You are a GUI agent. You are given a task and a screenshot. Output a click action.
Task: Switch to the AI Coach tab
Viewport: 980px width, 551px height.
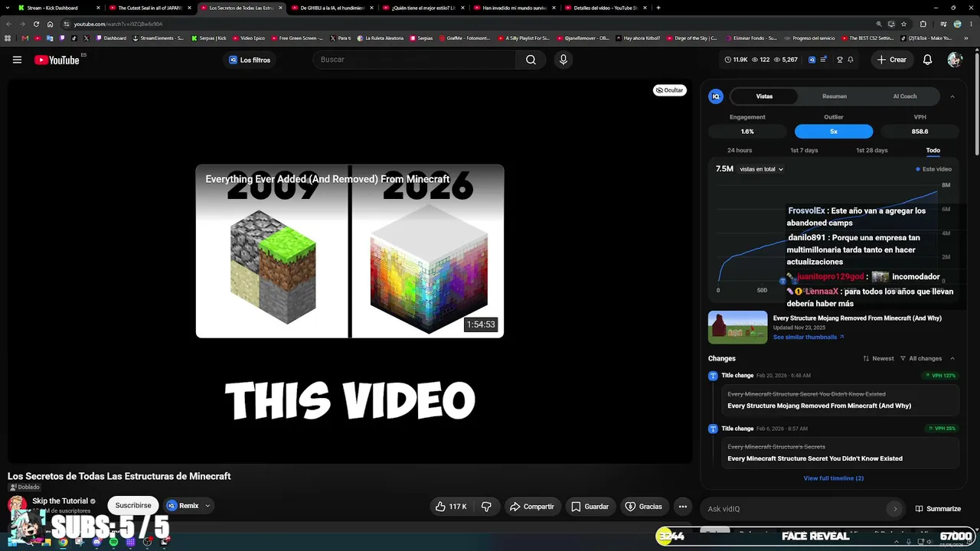tap(905, 96)
